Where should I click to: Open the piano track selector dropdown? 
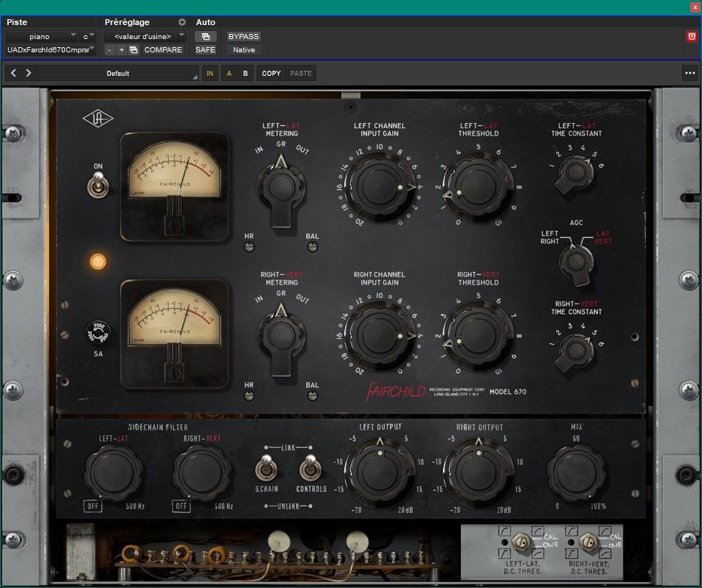42,36
